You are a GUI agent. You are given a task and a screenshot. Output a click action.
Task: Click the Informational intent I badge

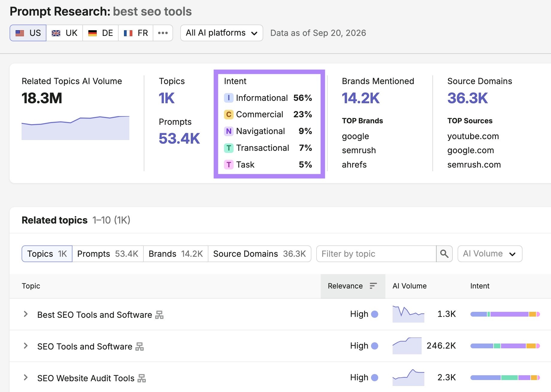point(229,98)
